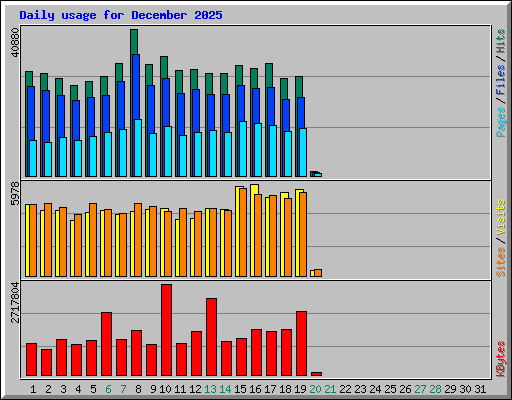Click day 22 on the x-axis
The width and height of the screenshot is (512, 400).
pos(345,389)
